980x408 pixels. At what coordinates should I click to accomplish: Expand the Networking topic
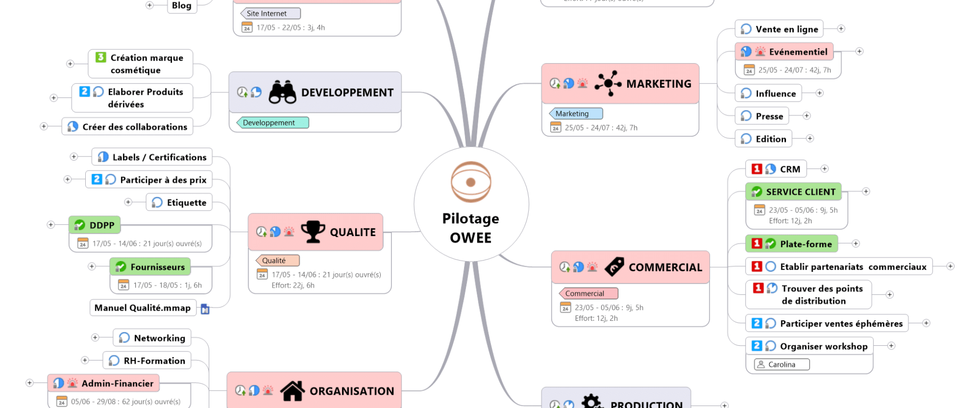[95, 338]
